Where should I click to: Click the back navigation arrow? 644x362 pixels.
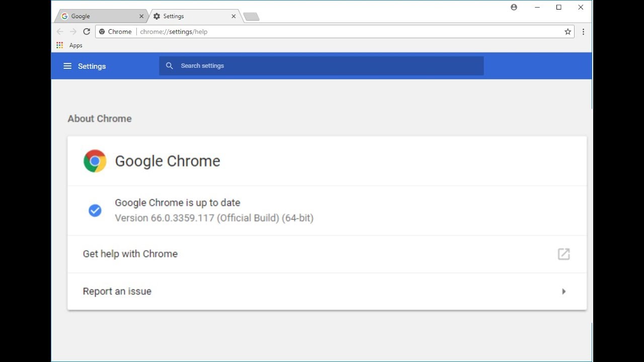(60, 32)
